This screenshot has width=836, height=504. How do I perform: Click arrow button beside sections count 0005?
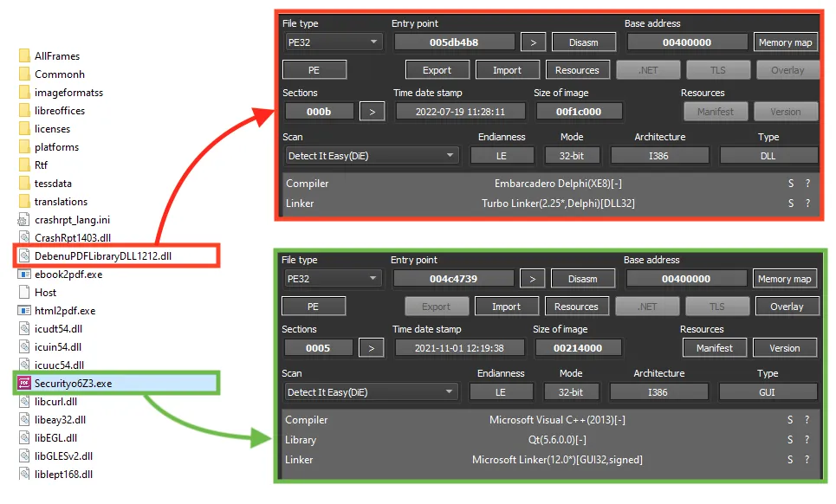[x=371, y=348]
